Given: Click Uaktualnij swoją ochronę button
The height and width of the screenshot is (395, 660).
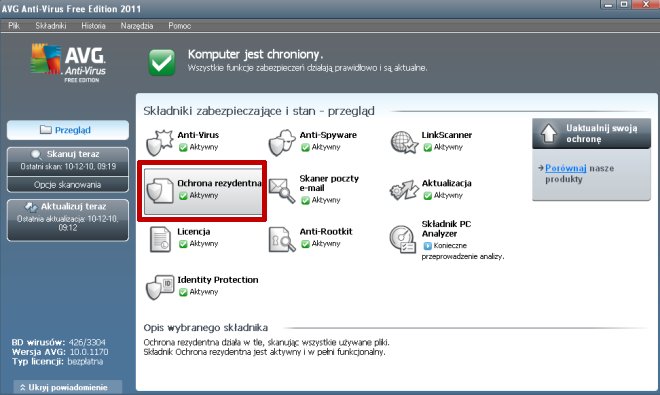Looking at the screenshot, I should click(591, 133).
